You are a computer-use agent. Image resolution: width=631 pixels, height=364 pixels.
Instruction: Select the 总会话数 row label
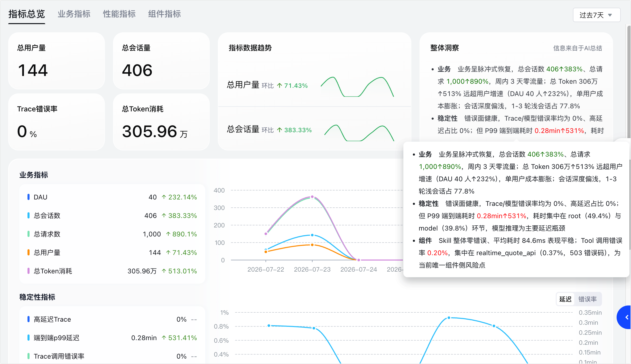click(x=47, y=216)
